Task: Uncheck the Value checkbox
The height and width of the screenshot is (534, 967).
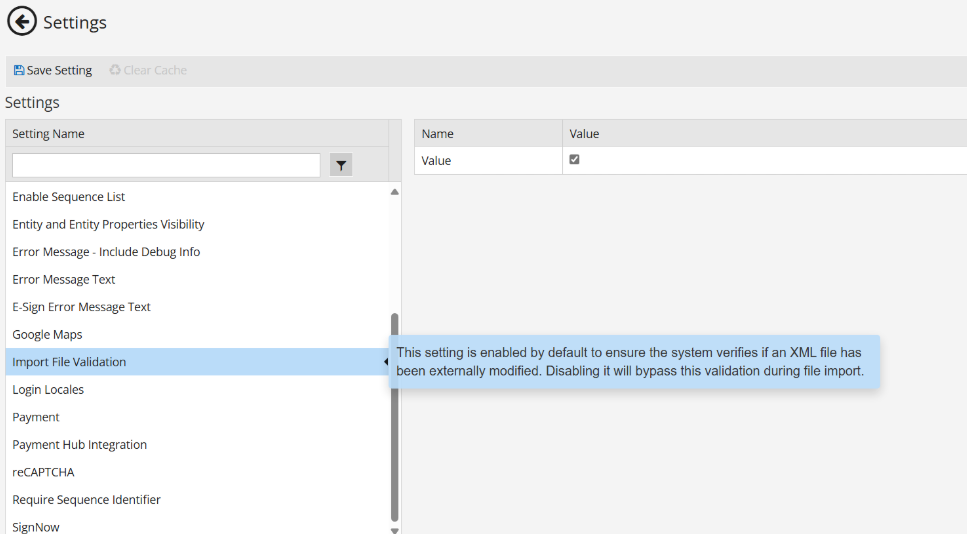Action: click(x=574, y=160)
